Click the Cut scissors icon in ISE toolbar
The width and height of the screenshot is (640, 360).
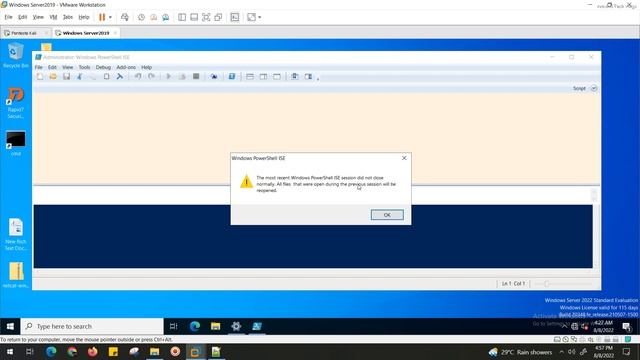(80, 76)
